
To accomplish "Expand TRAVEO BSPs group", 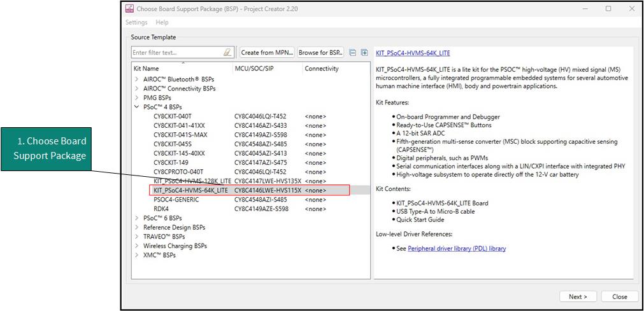I will click(x=136, y=237).
